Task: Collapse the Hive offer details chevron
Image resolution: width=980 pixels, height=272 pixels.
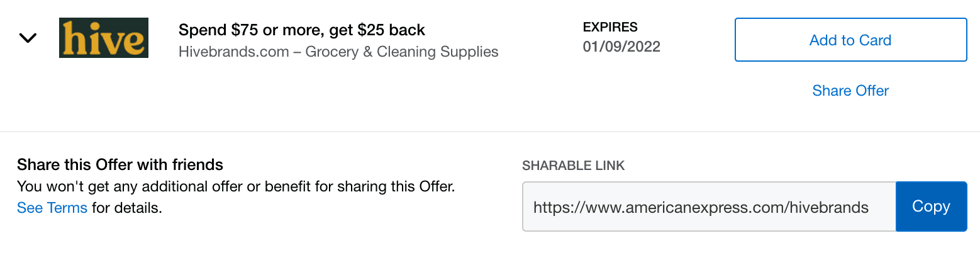Action: pyautogui.click(x=28, y=38)
